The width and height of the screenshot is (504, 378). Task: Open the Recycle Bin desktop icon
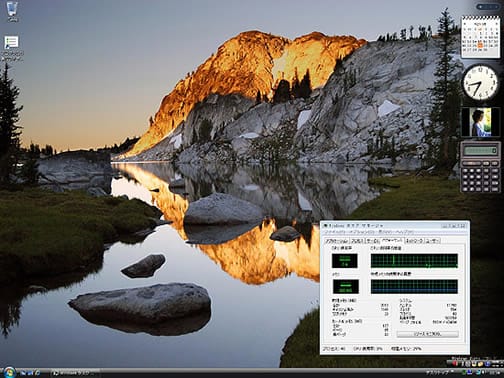tap(12, 11)
